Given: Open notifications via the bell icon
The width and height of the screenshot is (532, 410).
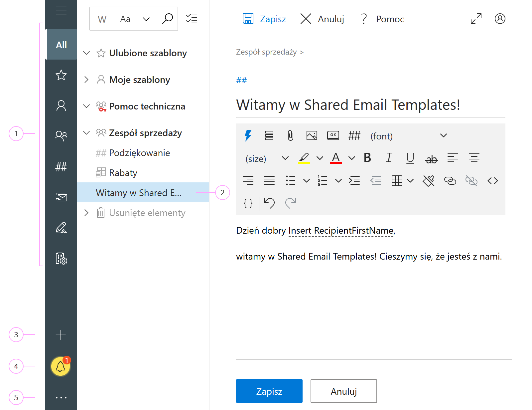Looking at the screenshot, I should [x=60, y=366].
